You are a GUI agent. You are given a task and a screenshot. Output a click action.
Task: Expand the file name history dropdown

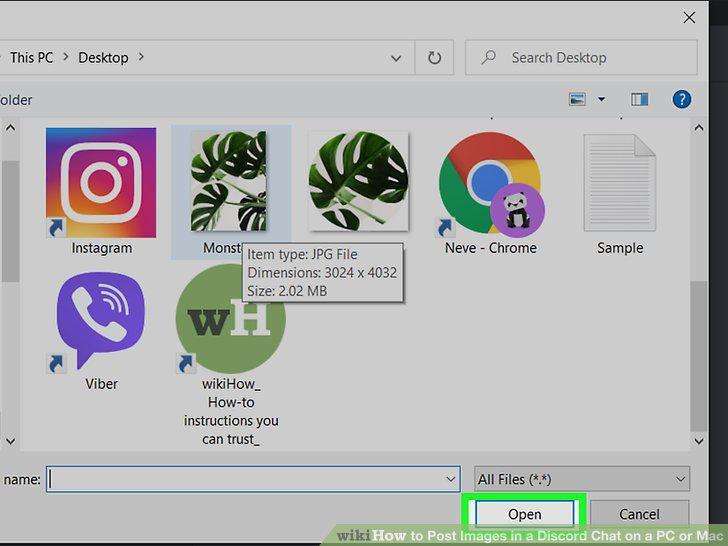pyautogui.click(x=450, y=479)
